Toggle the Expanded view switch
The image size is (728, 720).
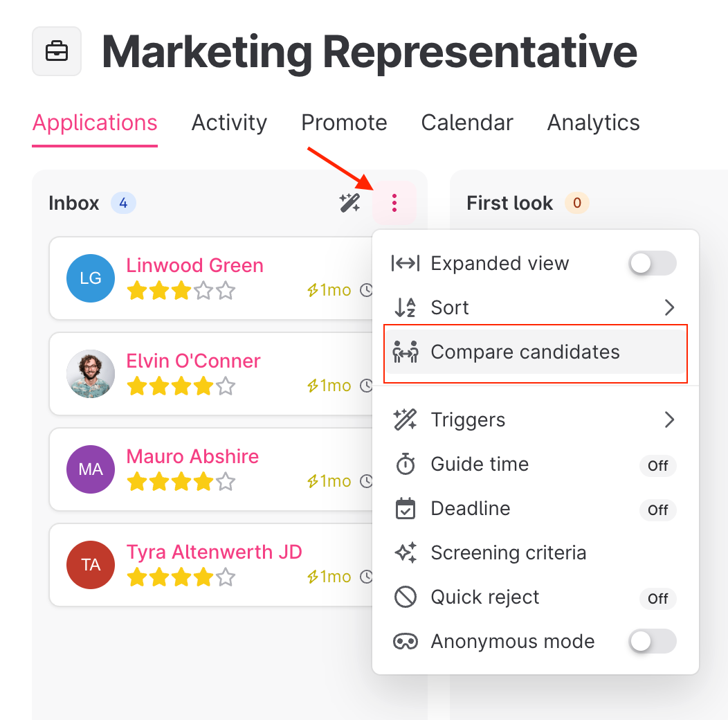coord(652,264)
